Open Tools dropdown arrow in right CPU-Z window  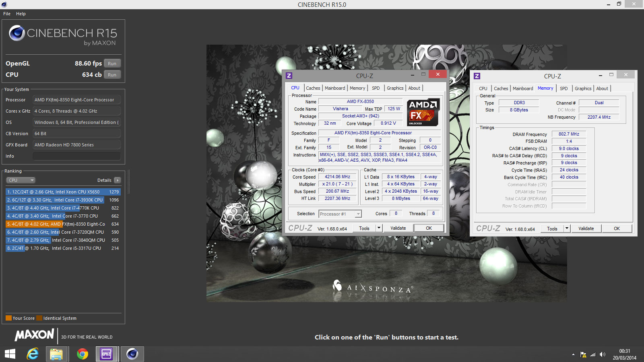pyautogui.click(x=567, y=228)
